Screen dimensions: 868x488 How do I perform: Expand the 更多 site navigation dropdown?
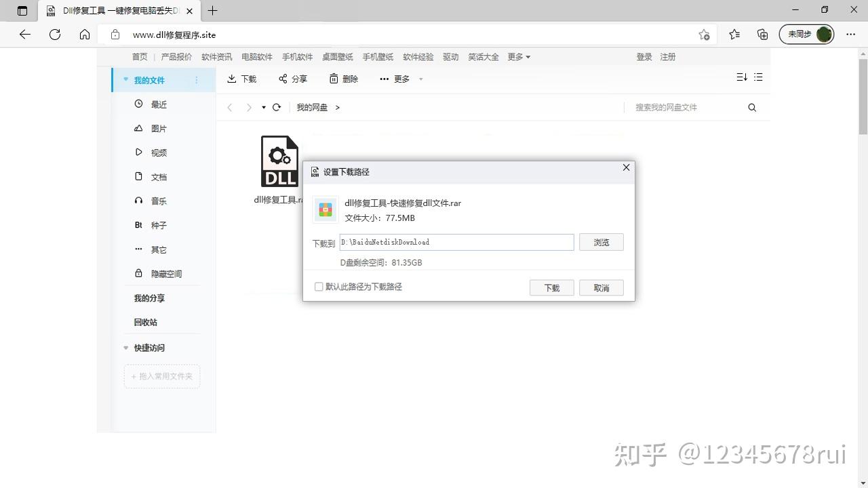[x=519, y=57]
